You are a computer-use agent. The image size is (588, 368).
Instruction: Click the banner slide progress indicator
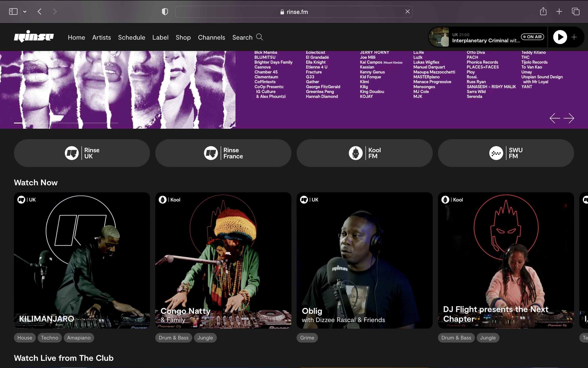pyautogui.click(x=66, y=123)
